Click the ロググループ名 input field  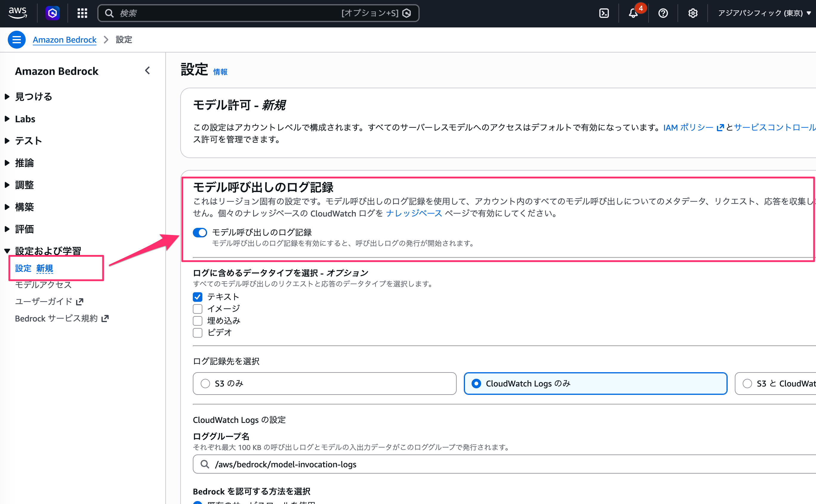tap(504, 464)
